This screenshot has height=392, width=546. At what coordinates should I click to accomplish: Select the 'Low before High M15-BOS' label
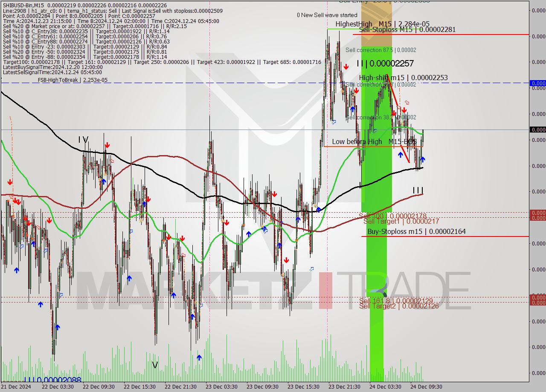[x=374, y=141]
